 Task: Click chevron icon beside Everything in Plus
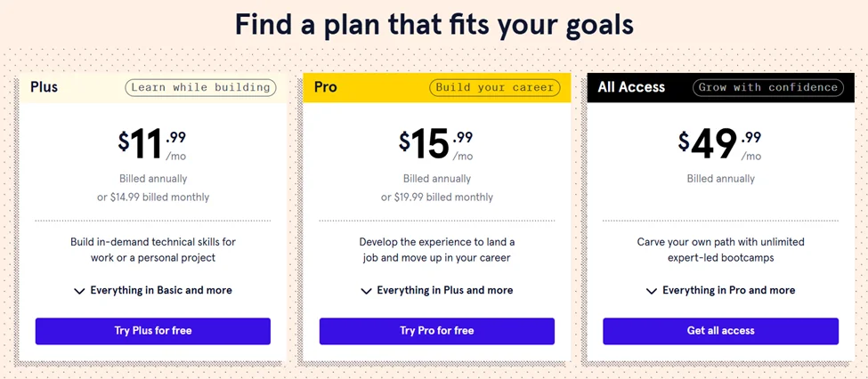(x=366, y=291)
